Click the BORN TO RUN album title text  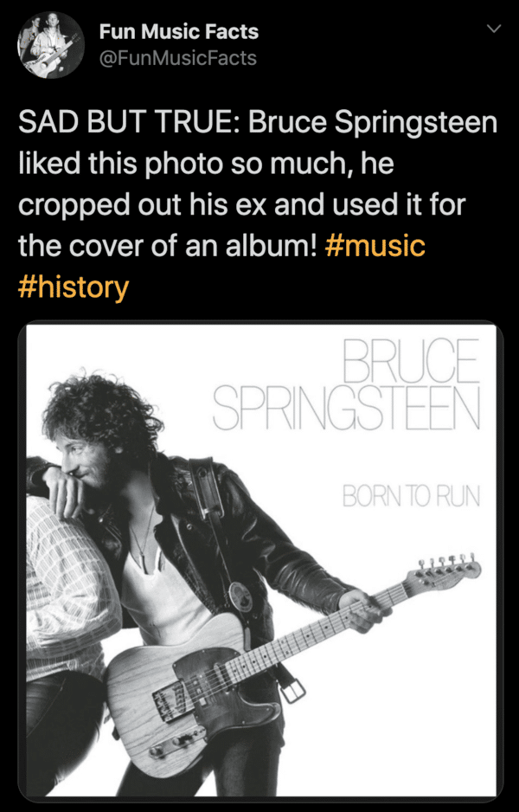coord(411,497)
